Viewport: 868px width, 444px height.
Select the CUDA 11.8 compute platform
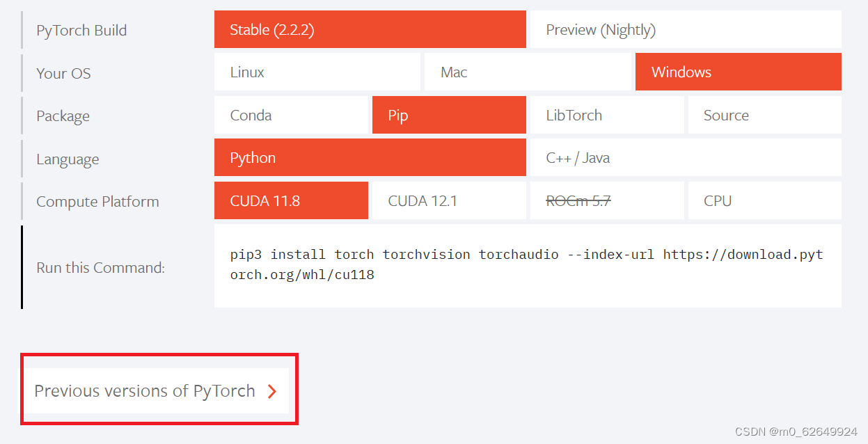tap(291, 200)
